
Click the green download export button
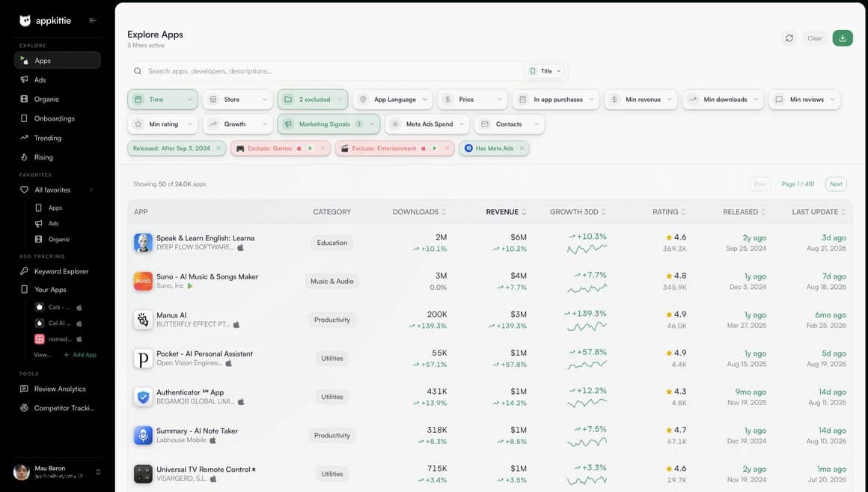pyautogui.click(x=843, y=38)
